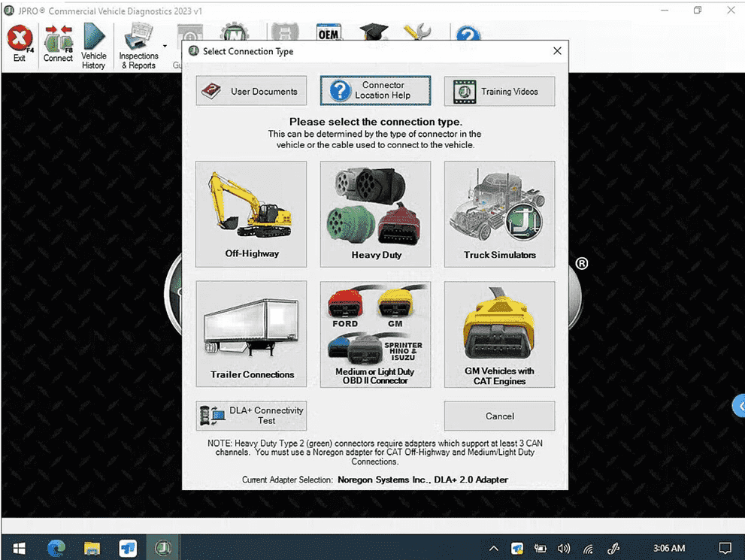The height and width of the screenshot is (560, 745).
Task: Click the graduation cap training icon
Action: point(374,32)
